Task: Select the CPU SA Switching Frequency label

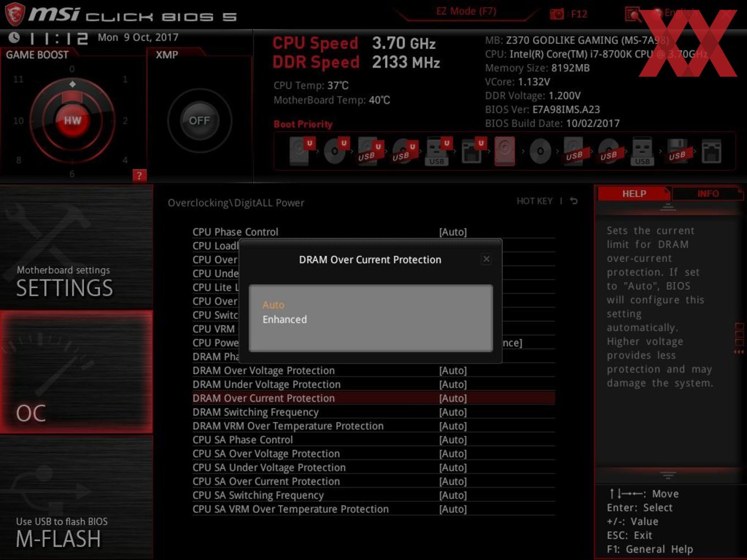Action: [x=258, y=495]
